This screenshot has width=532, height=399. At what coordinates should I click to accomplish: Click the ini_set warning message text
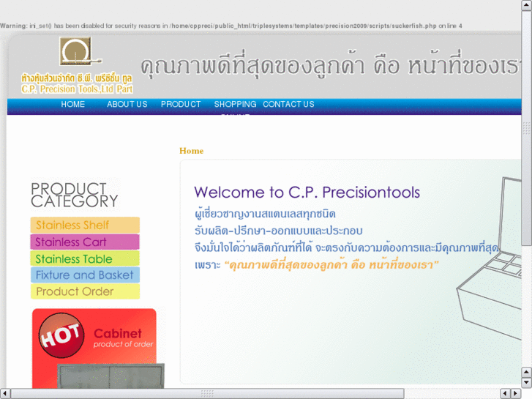pyautogui.click(x=231, y=26)
